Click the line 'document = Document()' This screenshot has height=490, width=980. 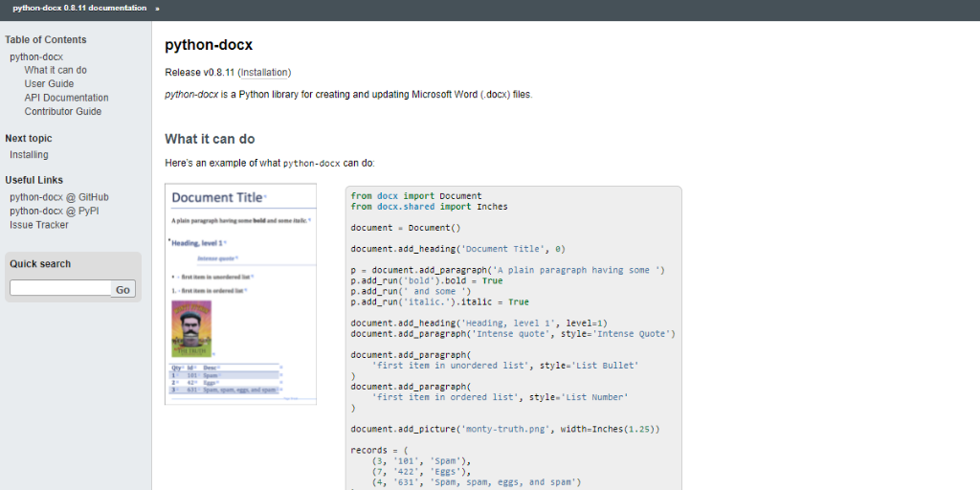point(406,228)
